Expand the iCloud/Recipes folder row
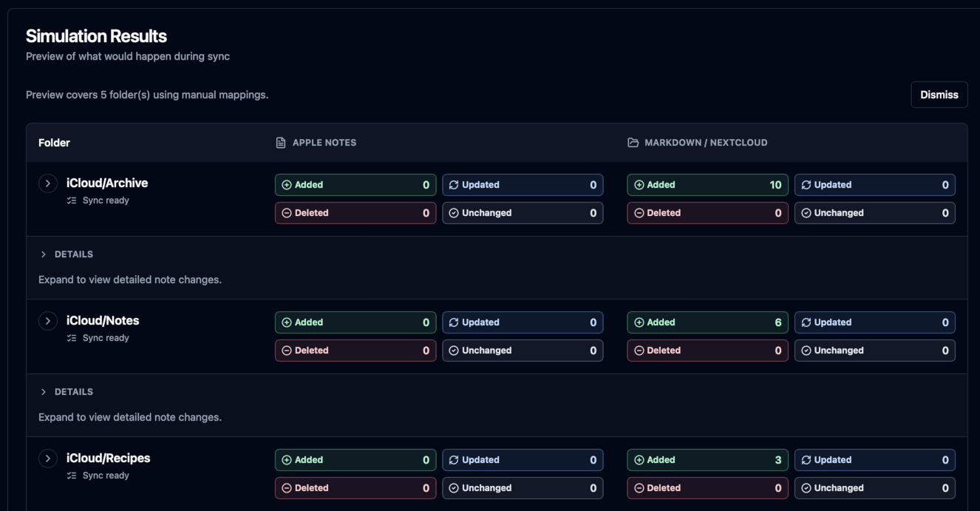Image resolution: width=980 pixels, height=511 pixels. pos(48,458)
